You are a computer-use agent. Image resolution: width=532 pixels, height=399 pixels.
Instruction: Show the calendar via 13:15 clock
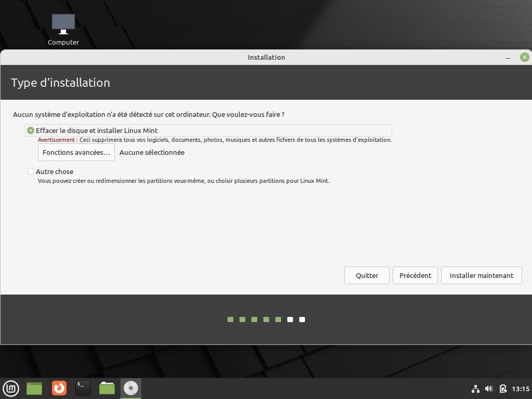[521, 389]
